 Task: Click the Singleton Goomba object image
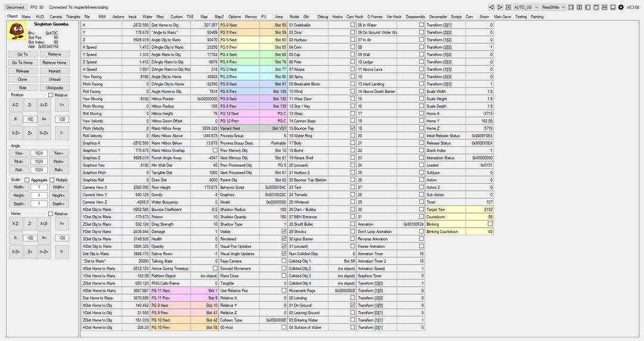pos(17,32)
